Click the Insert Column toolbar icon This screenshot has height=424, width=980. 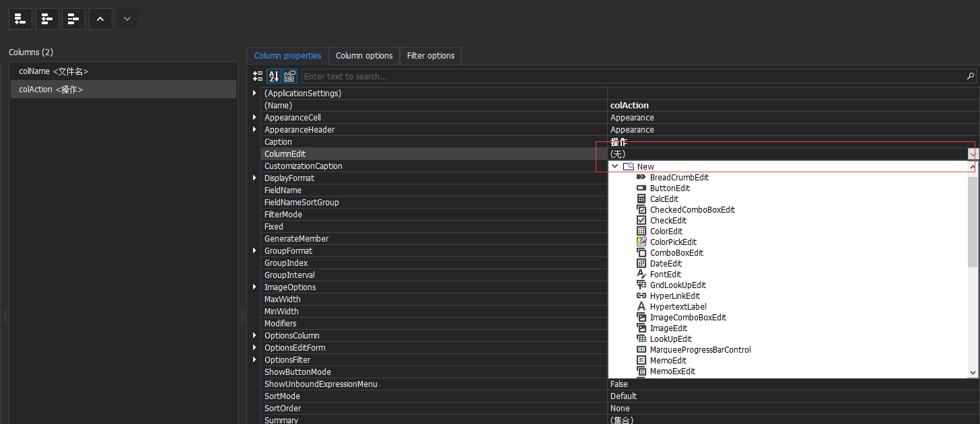click(x=46, y=18)
